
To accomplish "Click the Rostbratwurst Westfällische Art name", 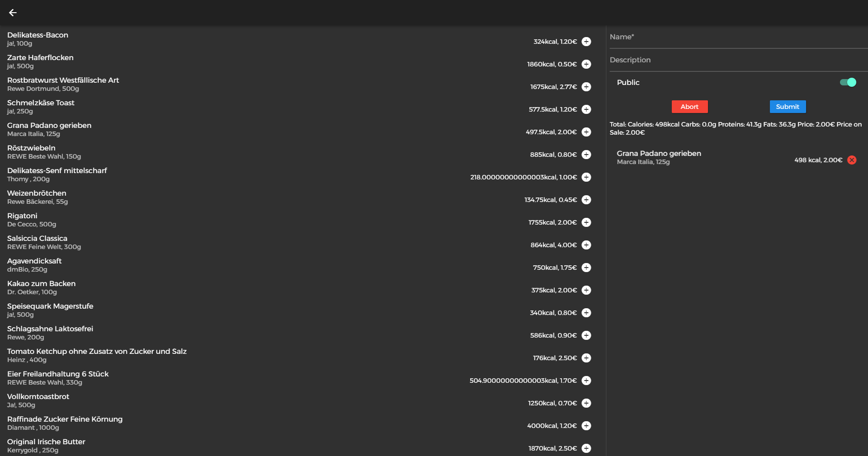I will [63, 80].
